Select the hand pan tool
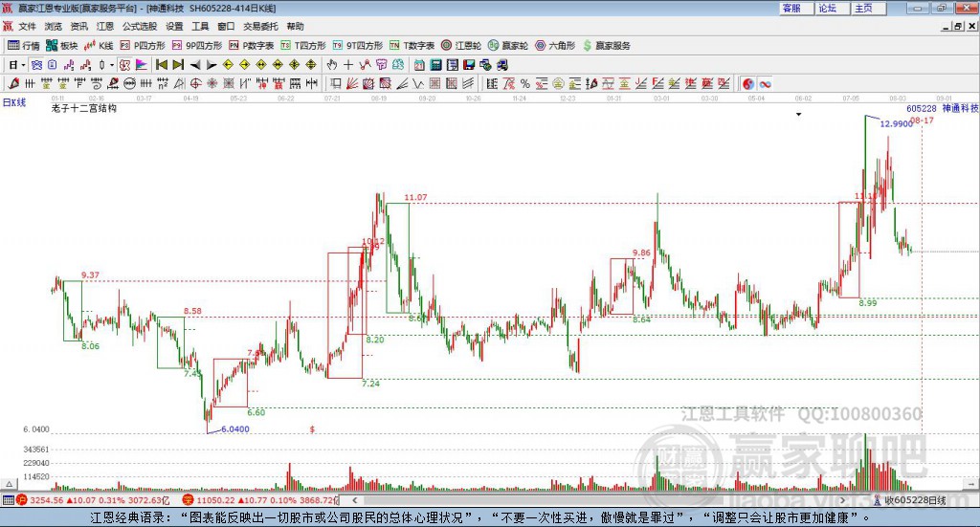Screen dimensions: 980x527 pos(332,65)
